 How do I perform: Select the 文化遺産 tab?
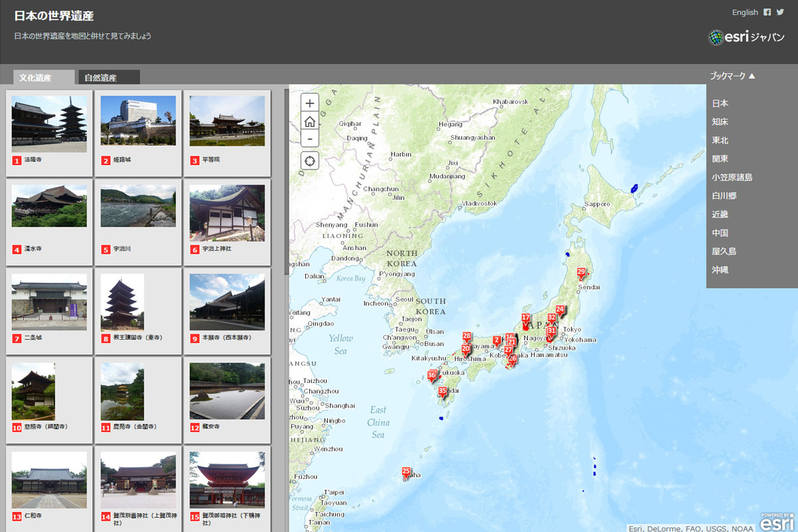(x=43, y=77)
